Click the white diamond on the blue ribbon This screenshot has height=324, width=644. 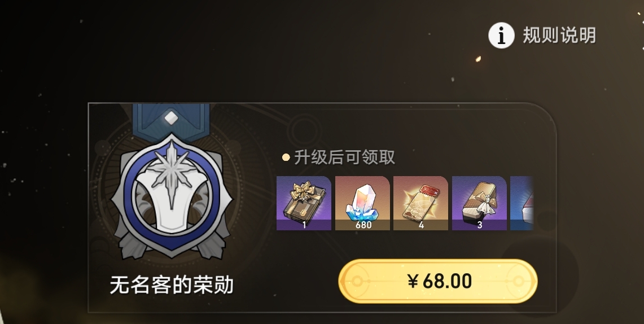coord(171,119)
